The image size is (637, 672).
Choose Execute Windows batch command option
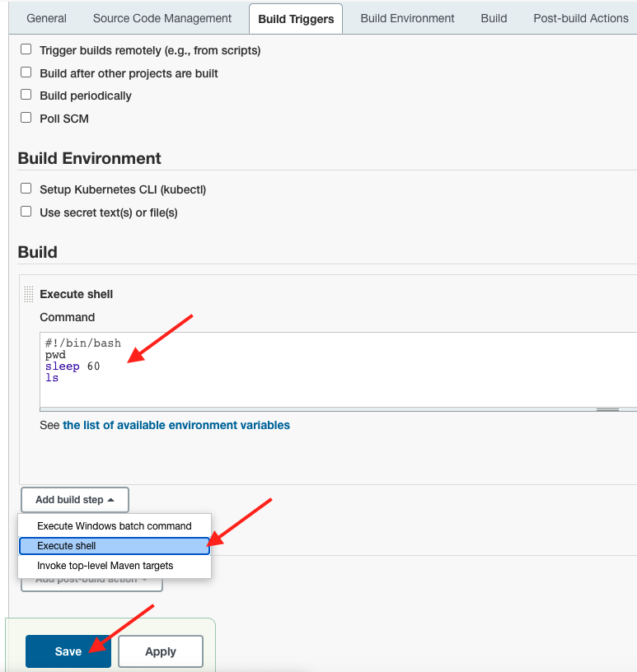click(115, 526)
